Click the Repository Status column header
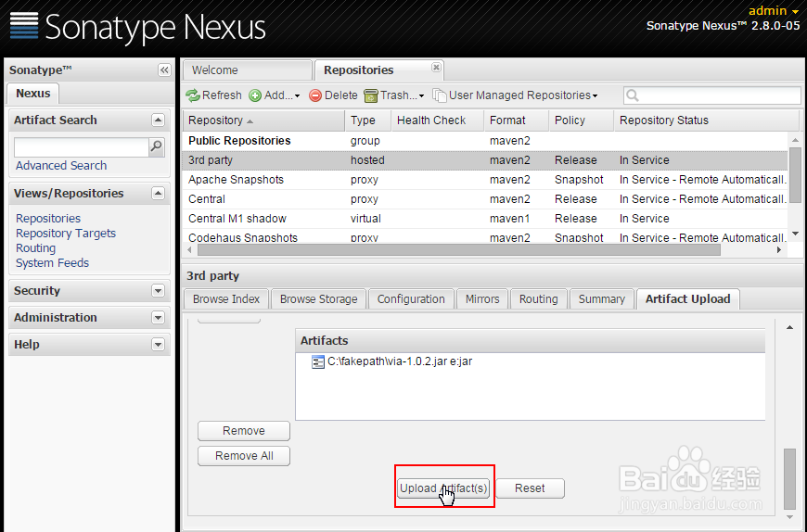Viewport: 807px width, 532px height. click(x=705, y=120)
